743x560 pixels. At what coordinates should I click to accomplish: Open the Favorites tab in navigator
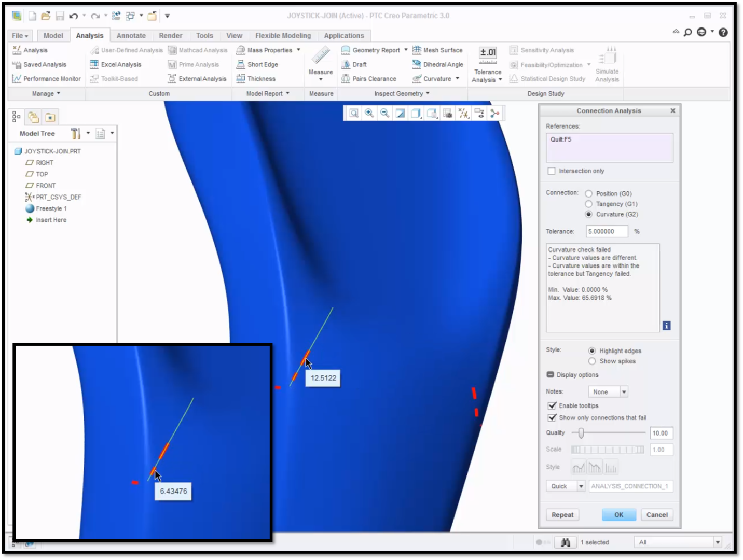(x=50, y=117)
